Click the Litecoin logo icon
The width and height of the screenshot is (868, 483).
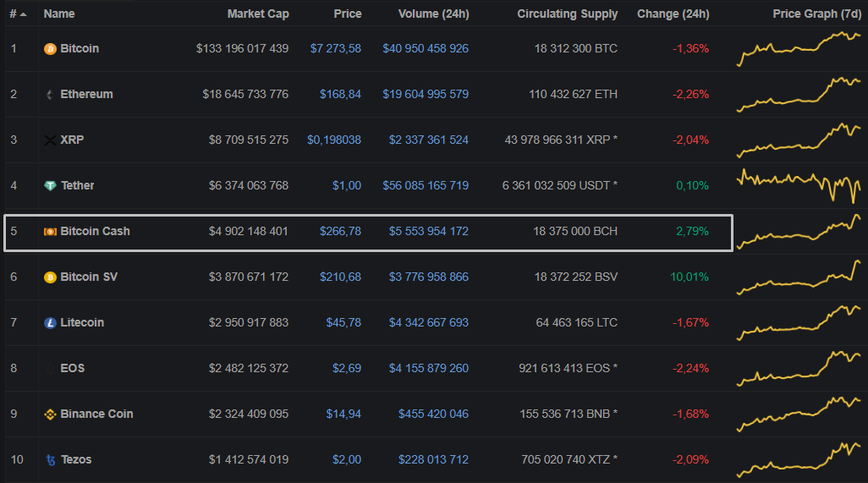50,322
